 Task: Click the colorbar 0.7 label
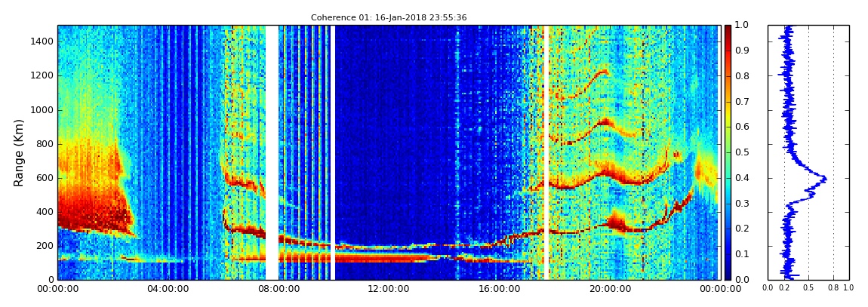coord(740,102)
